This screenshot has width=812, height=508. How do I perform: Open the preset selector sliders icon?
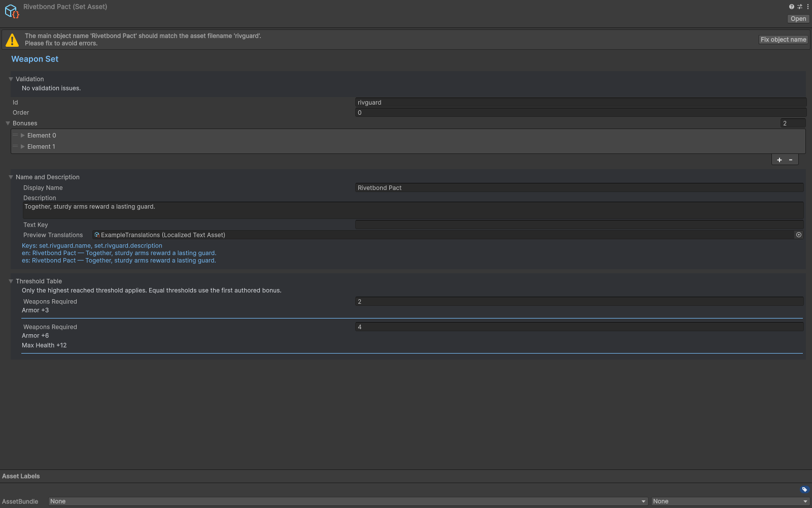point(800,7)
